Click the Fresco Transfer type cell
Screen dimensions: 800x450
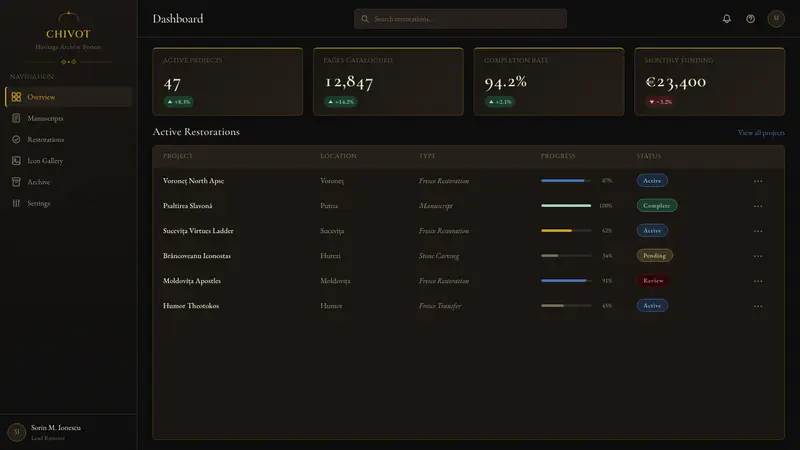440,306
